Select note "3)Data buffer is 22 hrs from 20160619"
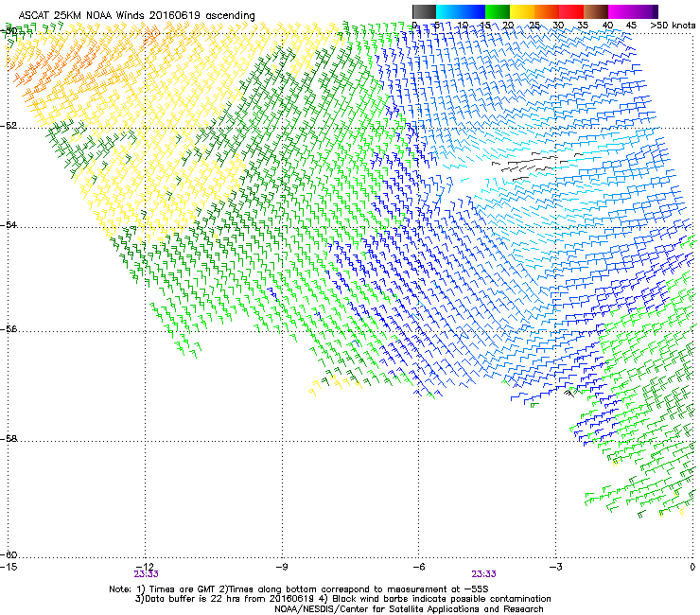 pos(226,599)
